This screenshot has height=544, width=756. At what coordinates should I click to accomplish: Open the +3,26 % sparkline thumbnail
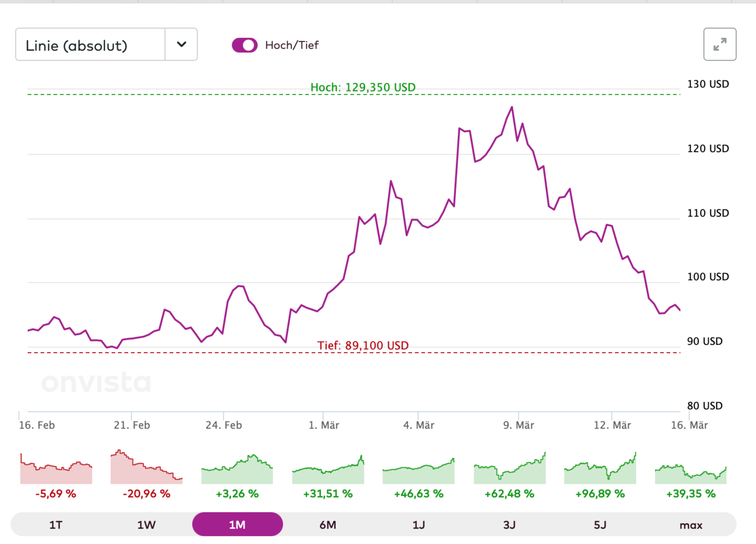[x=237, y=470]
